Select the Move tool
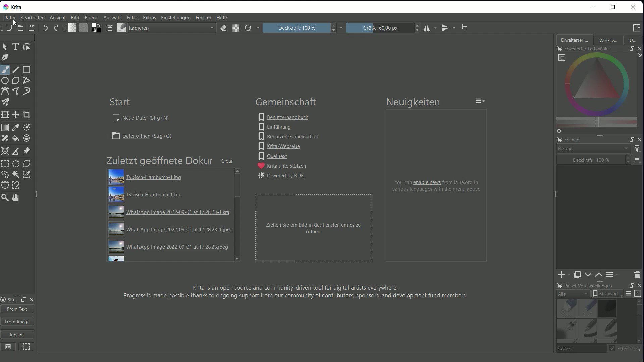 (16, 115)
